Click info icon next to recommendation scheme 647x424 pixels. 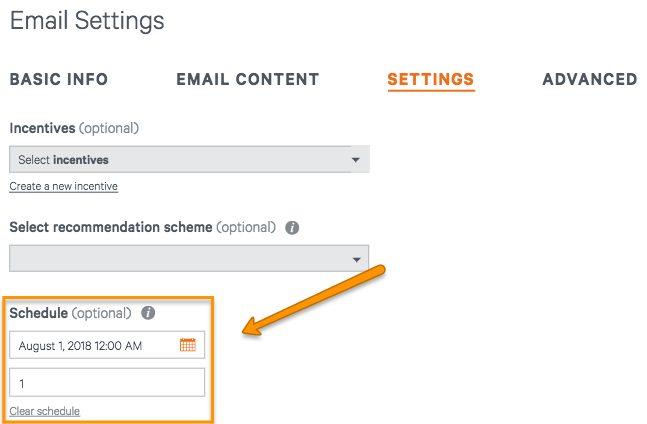[292, 227]
